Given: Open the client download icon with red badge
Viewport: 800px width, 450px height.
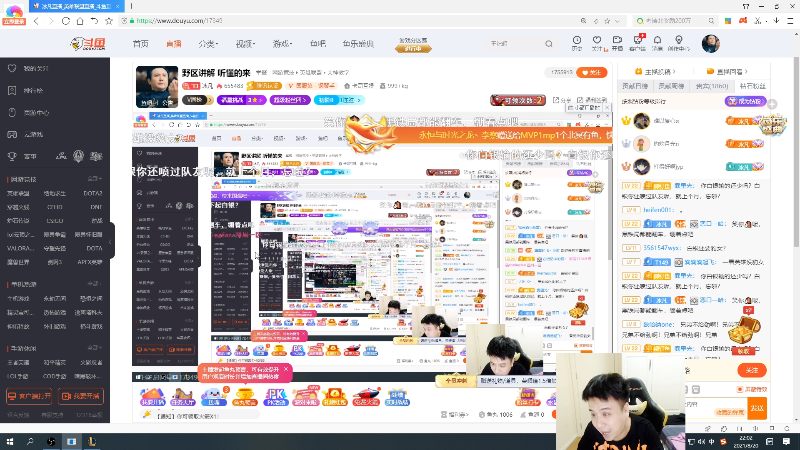Looking at the screenshot, I should point(638,43).
